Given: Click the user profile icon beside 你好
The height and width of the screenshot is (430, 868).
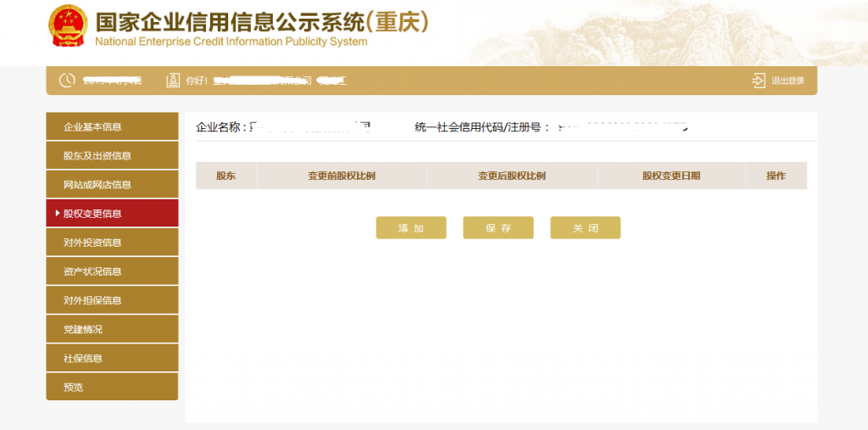Looking at the screenshot, I should point(173,81).
